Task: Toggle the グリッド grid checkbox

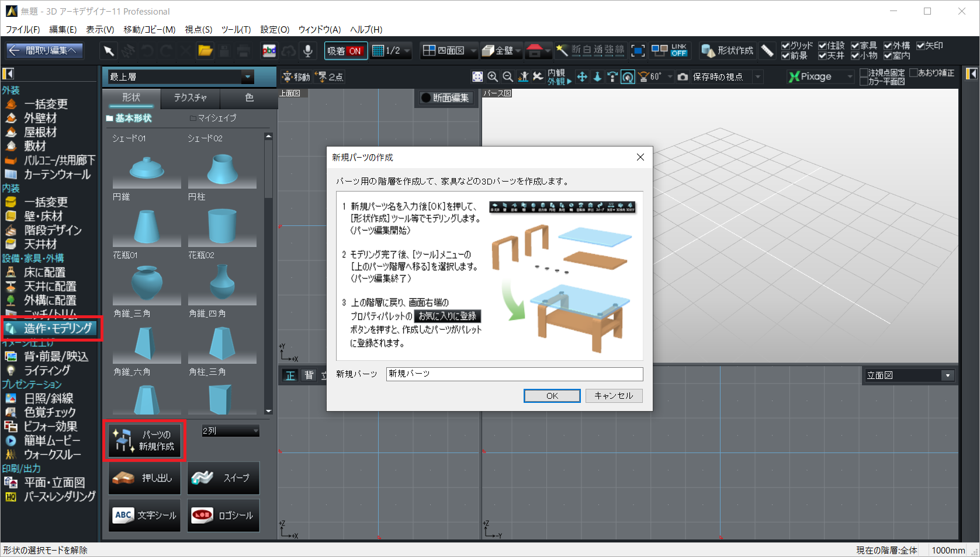Action: click(x=785, y=46)
